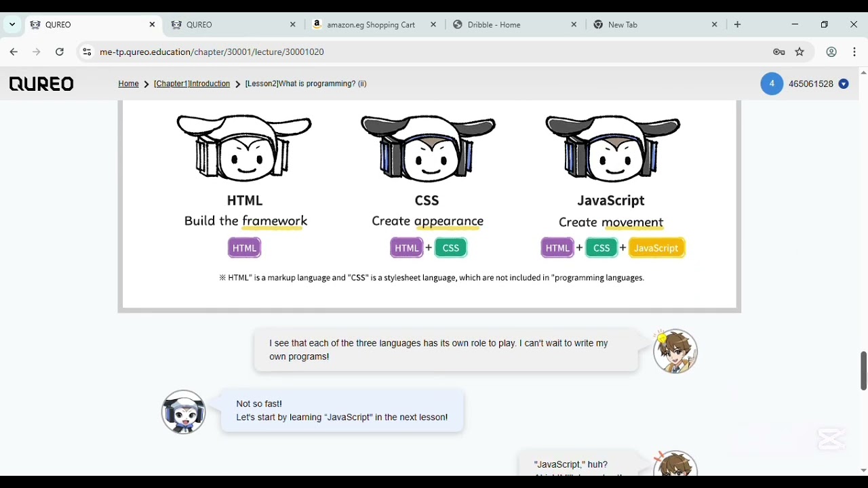View site information icon in address bar

coord(87,52)
